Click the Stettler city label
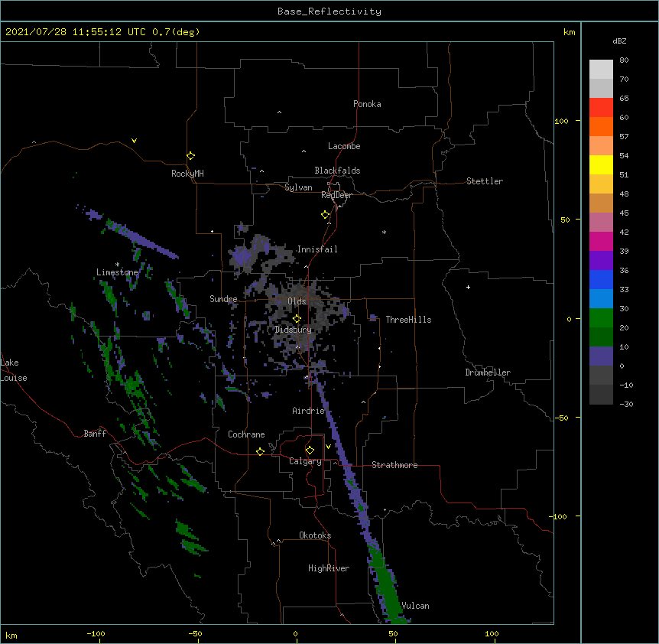This screenshot has height=644, width=659. point(485,181)
